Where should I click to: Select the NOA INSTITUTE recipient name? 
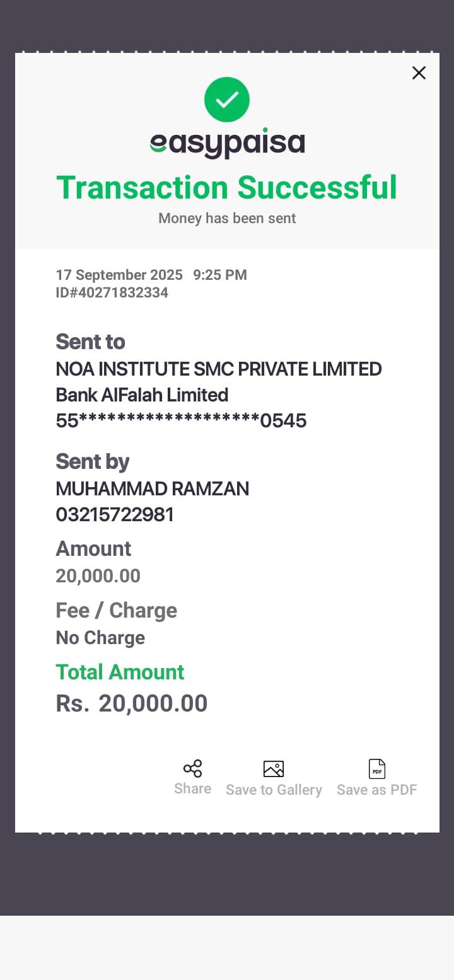click(x=219, y=369)
